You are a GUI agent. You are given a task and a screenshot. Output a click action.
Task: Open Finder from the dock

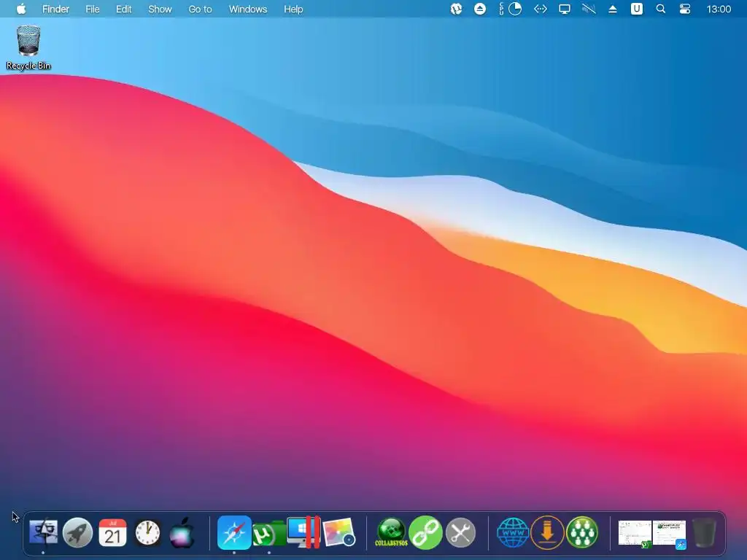(x=43, y=532)
